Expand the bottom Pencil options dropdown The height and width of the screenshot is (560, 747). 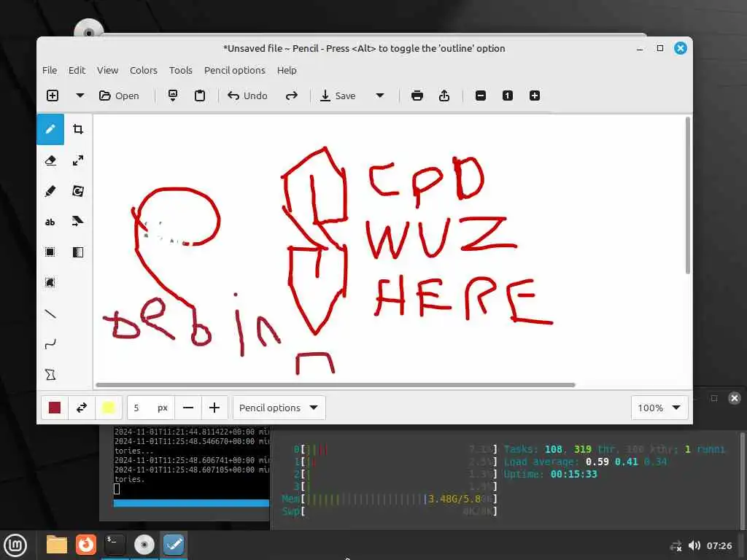click(x=279, y=408)
